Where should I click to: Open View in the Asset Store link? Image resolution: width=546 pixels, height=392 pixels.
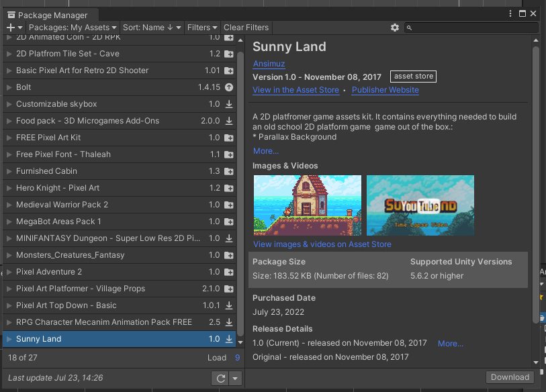[295, 90]
